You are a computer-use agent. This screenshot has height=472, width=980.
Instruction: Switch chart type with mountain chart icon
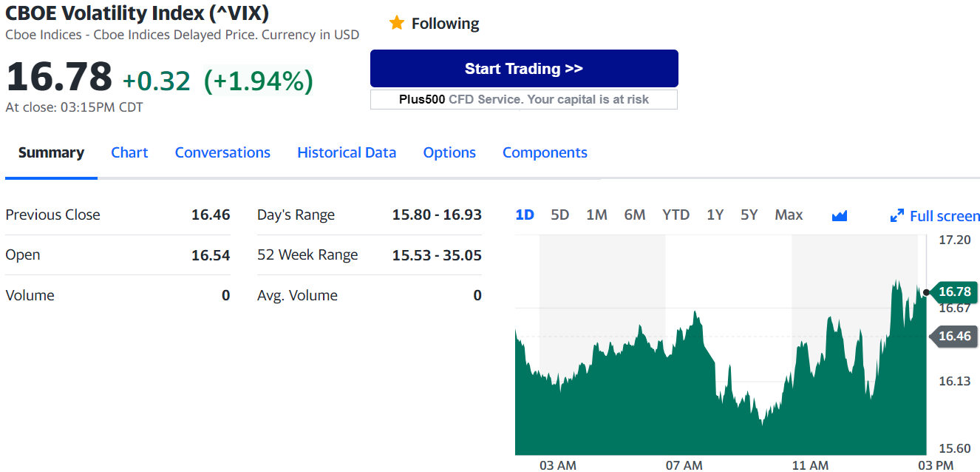[839, 216]
